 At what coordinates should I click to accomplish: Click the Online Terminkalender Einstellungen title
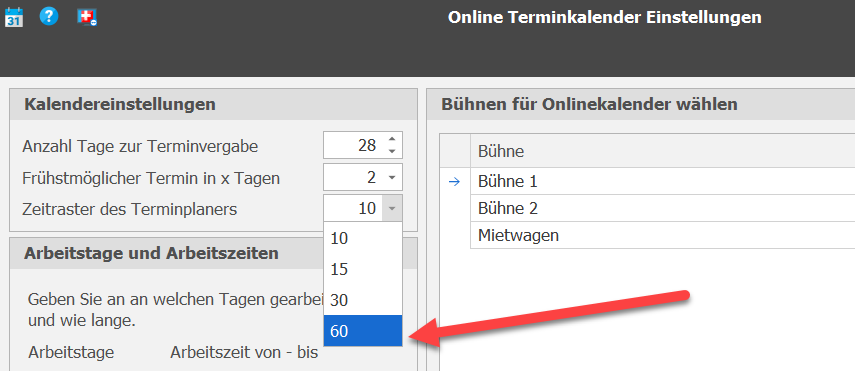pyautogui.click(x=605, y=17)
